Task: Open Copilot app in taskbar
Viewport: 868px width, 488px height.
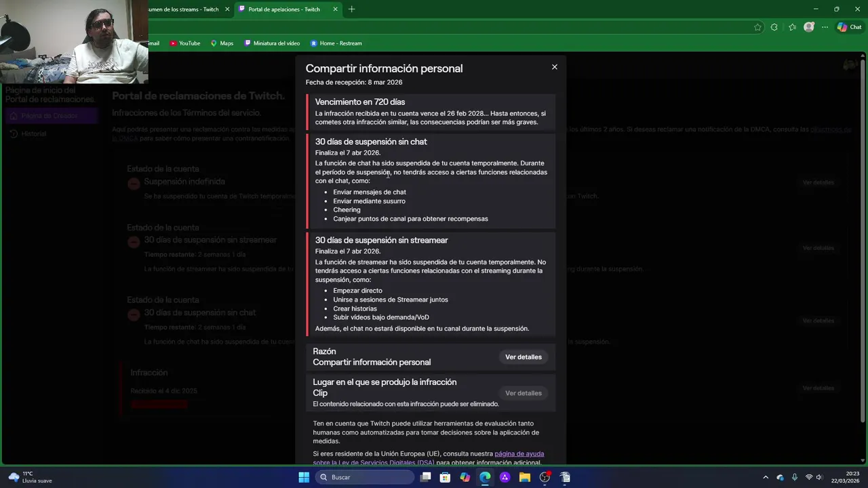Action: [465, 477]
